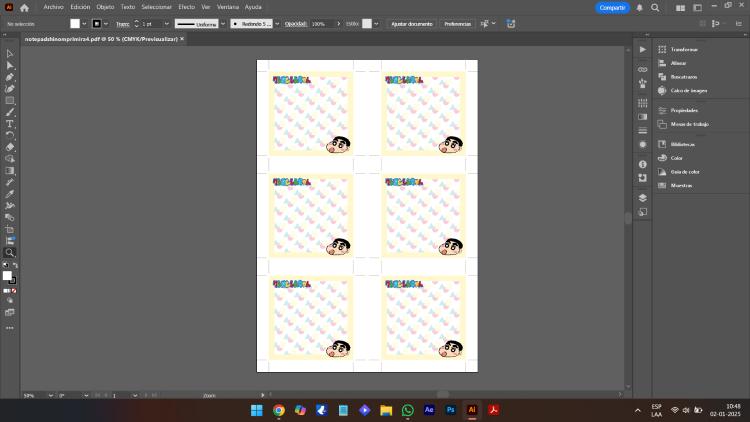The image size is (750, 422).
Task: Open the stroke color dropdown arrow
Action: tap(106, 24)
